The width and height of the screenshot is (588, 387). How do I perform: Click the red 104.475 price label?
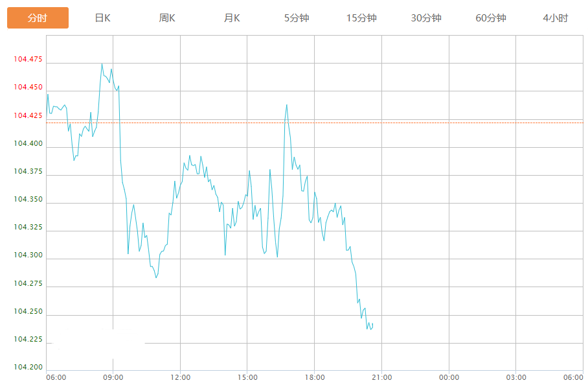click(x=28, y=60)
